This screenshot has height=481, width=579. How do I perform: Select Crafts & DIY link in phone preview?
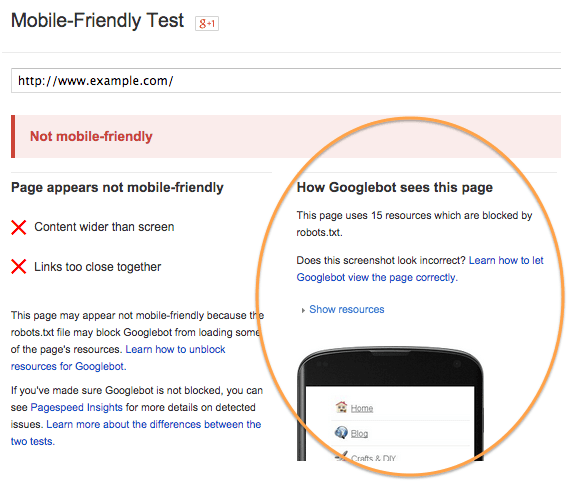pyautogui.click(x=373, y=458)
